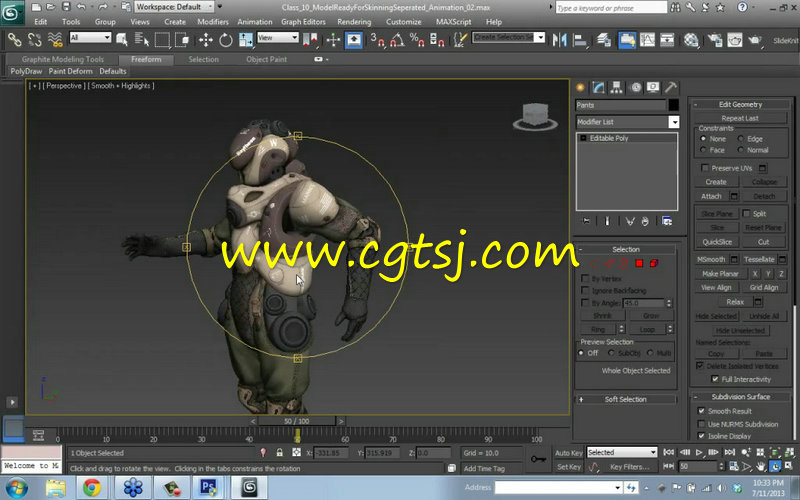The height and width of the screenshot is (500, 800).
Task: Click the Align tool icon
Action: pos(580,39)
